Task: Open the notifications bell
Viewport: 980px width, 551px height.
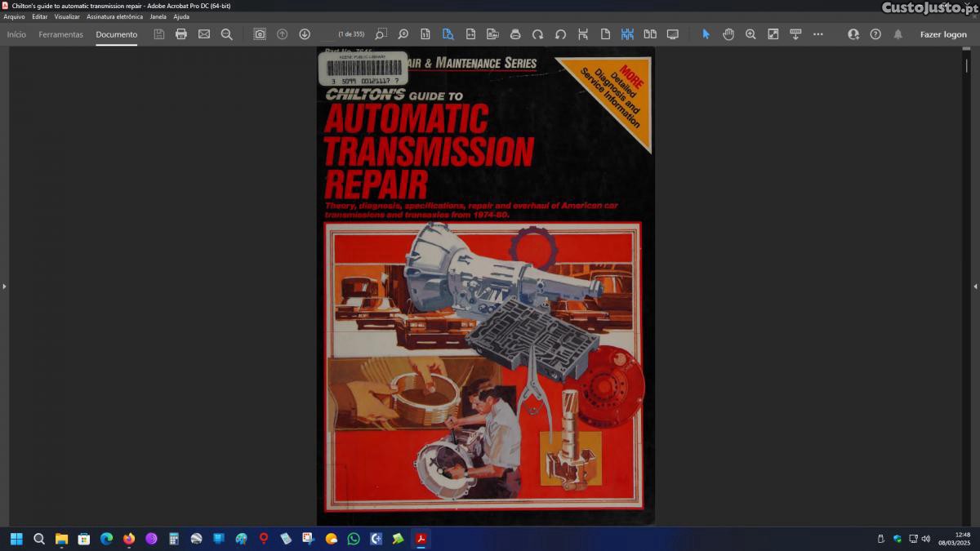Action: point(898,34)
